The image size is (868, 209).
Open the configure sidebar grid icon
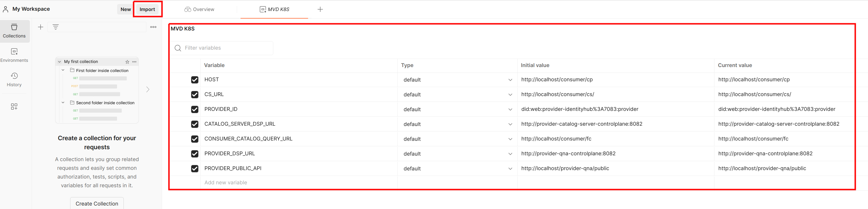[x=14, y=107]
